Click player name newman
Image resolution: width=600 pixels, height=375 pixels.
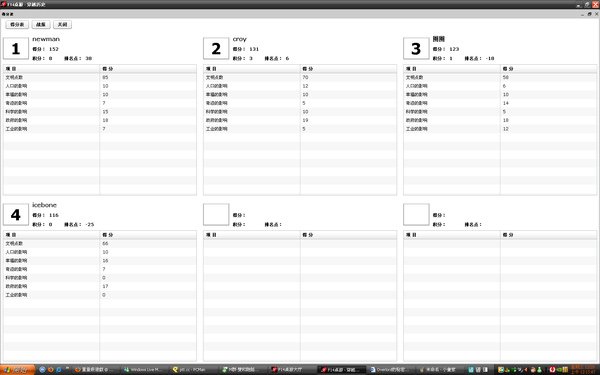click(x=46, y=39)
